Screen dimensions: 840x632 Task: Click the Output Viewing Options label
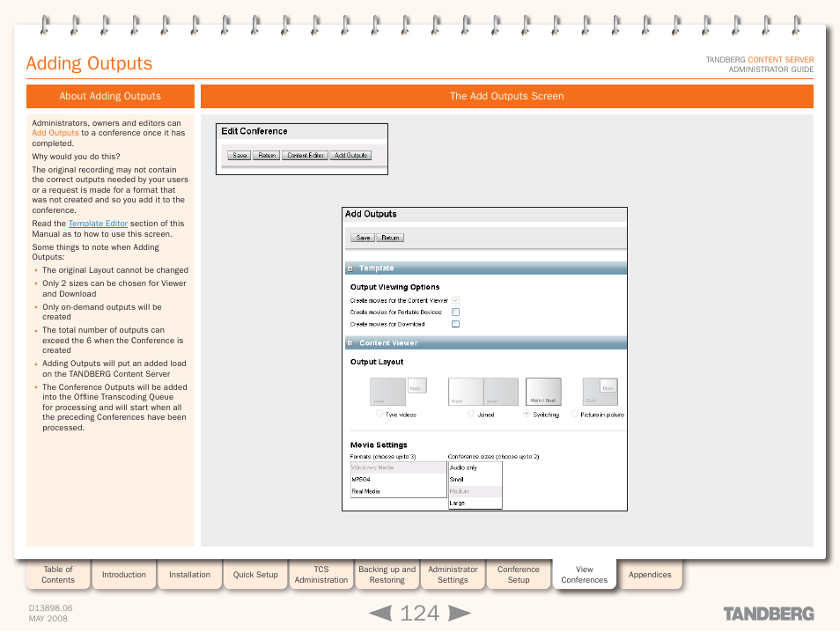click(394, 287)
